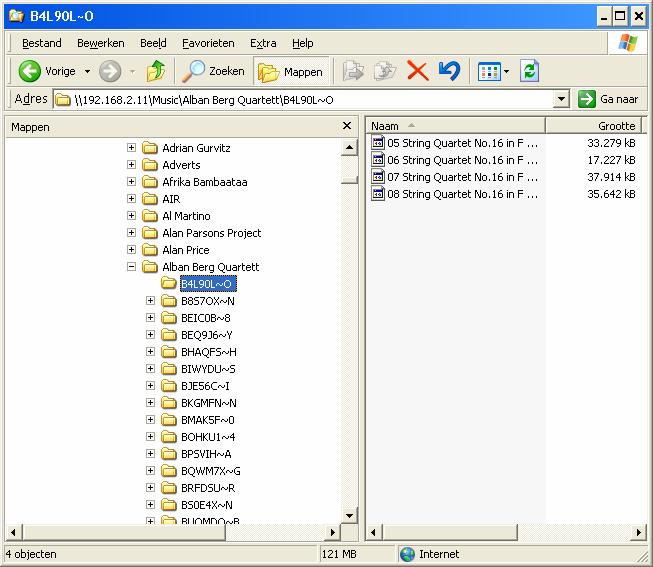Collapse the Alban Berg Quartett folder
The width and height of the screenshot is (653, 567).
pyautogui.click(x=131, y=267)
